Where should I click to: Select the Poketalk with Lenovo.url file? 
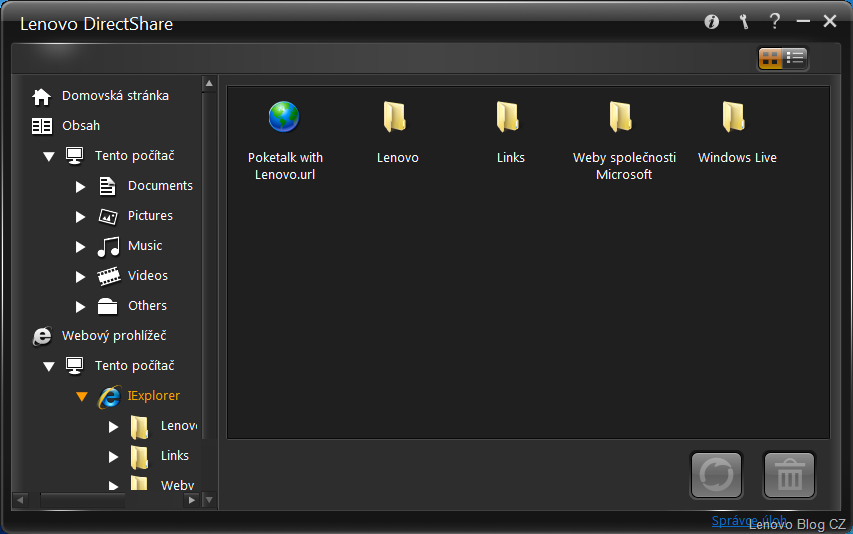(x=285, y=118)
